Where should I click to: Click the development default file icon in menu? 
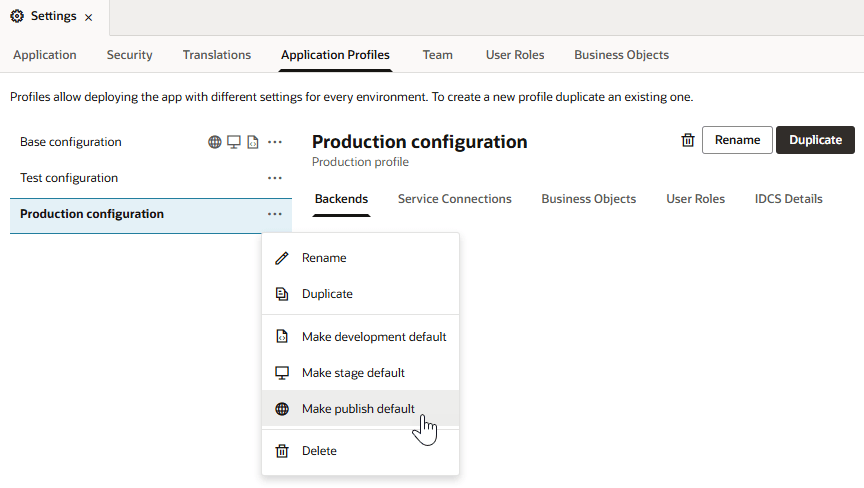[x=282, y=337]
